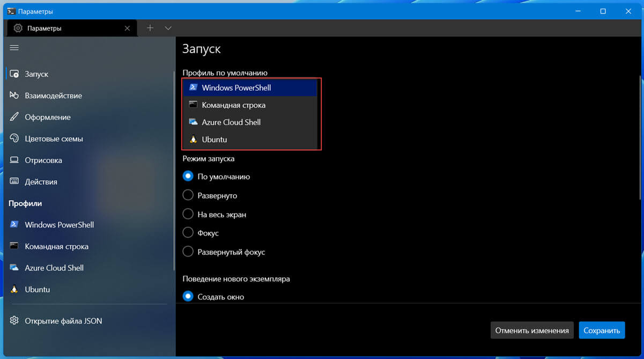
Task: Open Отрисовка settings section
Action: pos(88,160)
